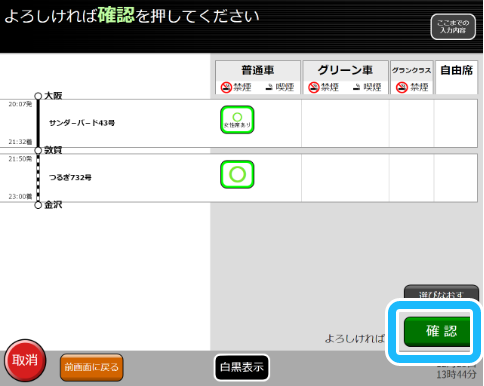This screenshot has width=484, height=386.
Task: Select the グランクラス column header
Action: pyautogui.click(x=412, y=70)
